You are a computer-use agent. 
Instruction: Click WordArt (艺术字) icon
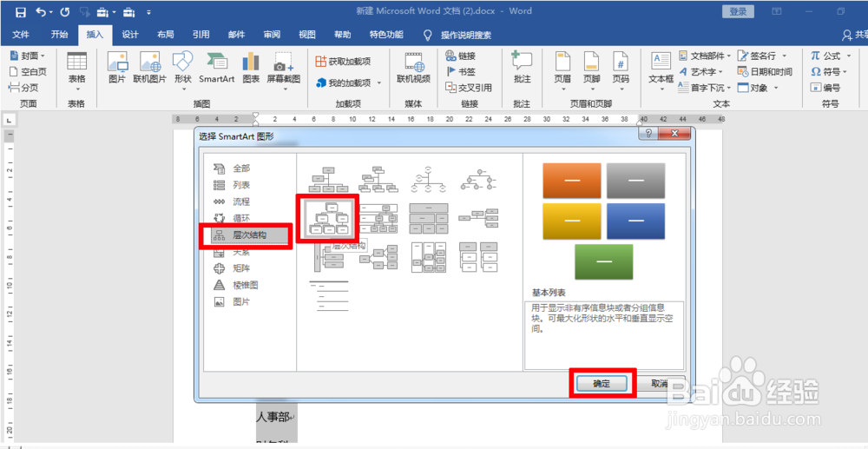tap(701, 72)
